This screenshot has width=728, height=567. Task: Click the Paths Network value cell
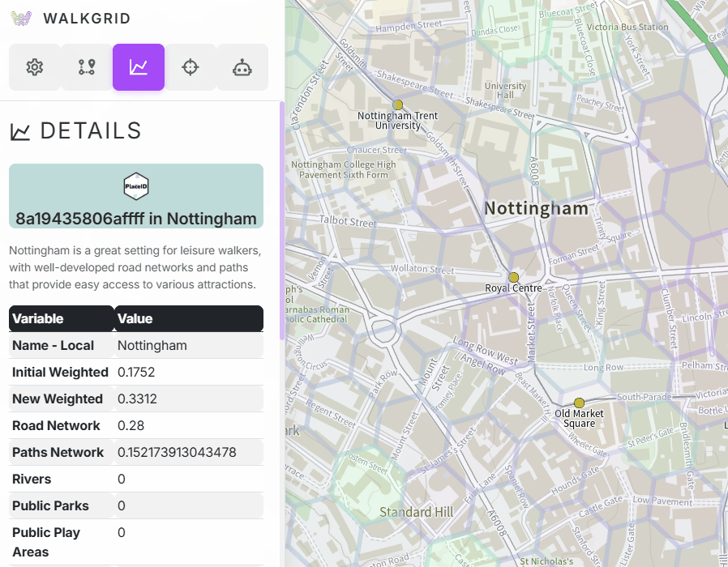177,452
